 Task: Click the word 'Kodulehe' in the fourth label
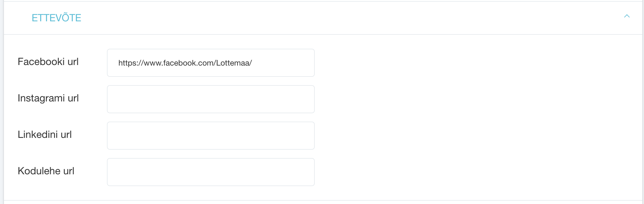pyautogui.click(x=39, y=171)
